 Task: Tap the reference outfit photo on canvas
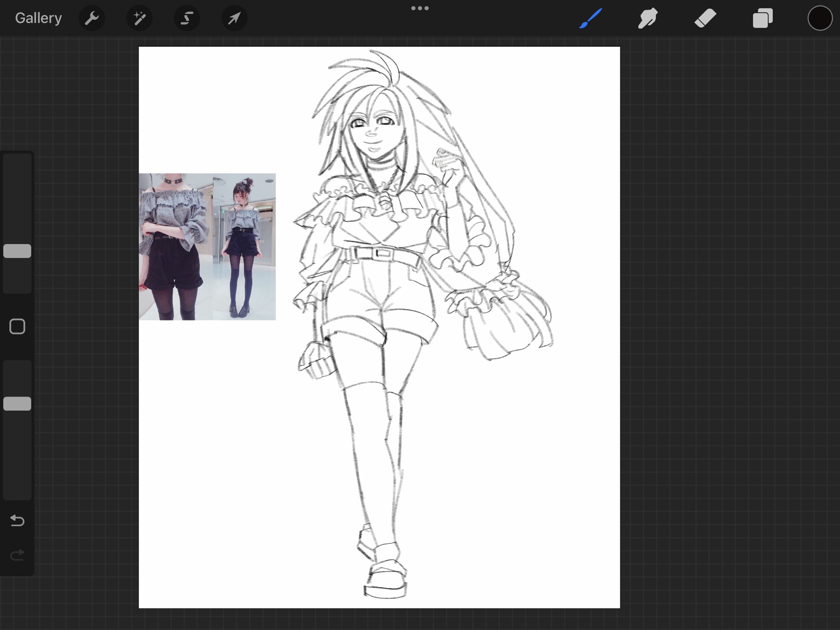[207, 247]
